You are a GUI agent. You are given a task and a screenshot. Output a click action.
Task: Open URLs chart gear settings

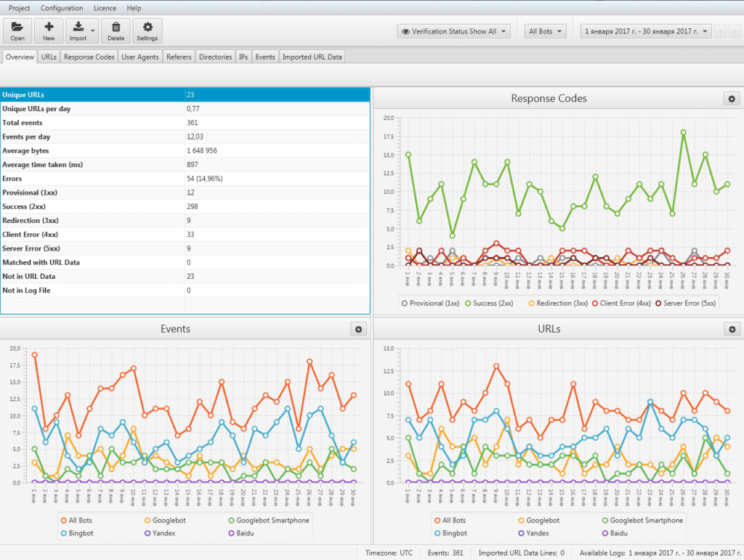pyautogui.click(x=732, y=329)
